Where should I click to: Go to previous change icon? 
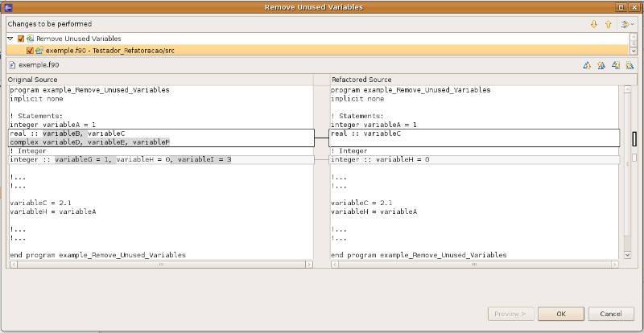coord(630,65)
